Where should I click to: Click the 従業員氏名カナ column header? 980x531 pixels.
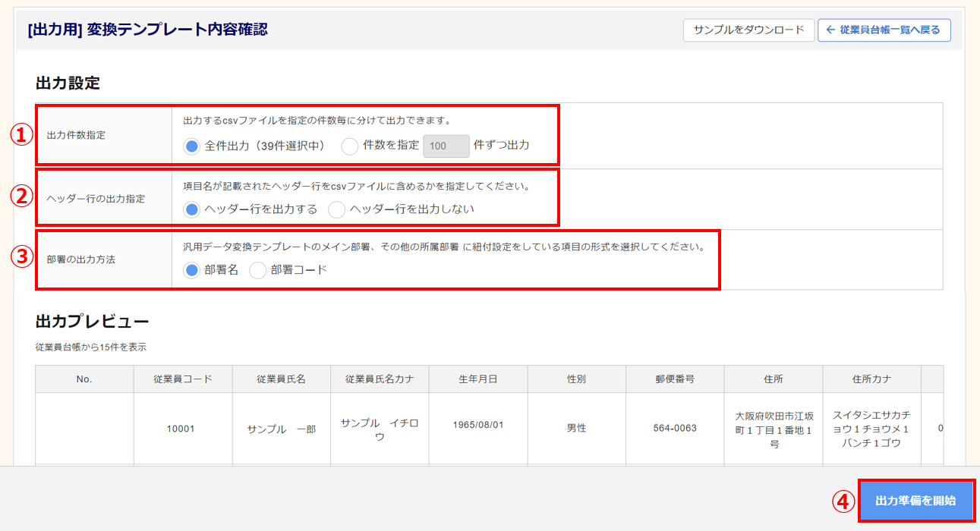click(380, 379)
